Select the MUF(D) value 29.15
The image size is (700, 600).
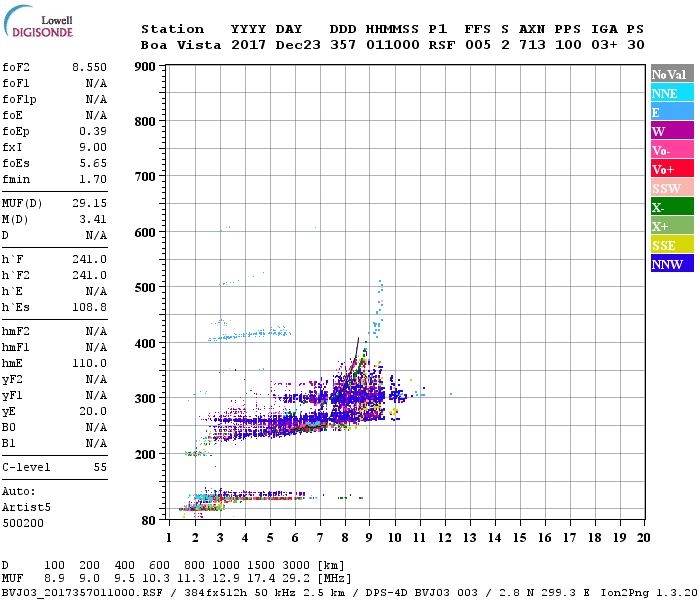[x=89, y=204]
